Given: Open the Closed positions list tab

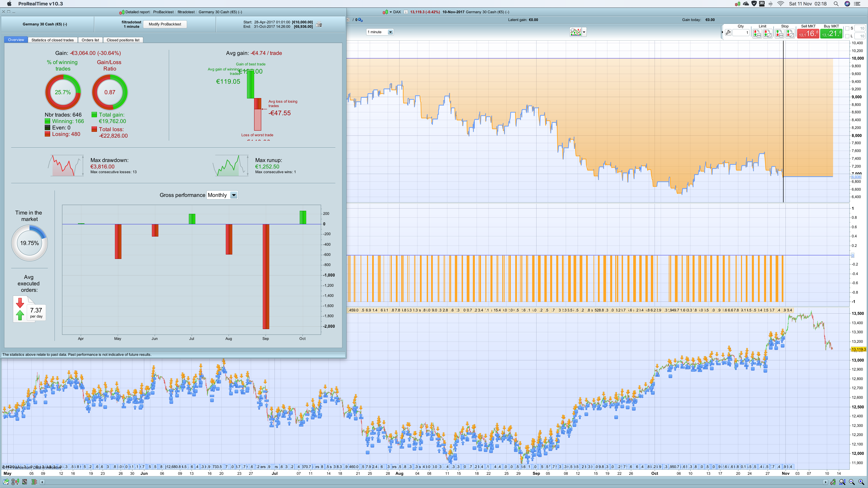Looking at the screenshot, I should pyautogui.click(x=123, y=40).
